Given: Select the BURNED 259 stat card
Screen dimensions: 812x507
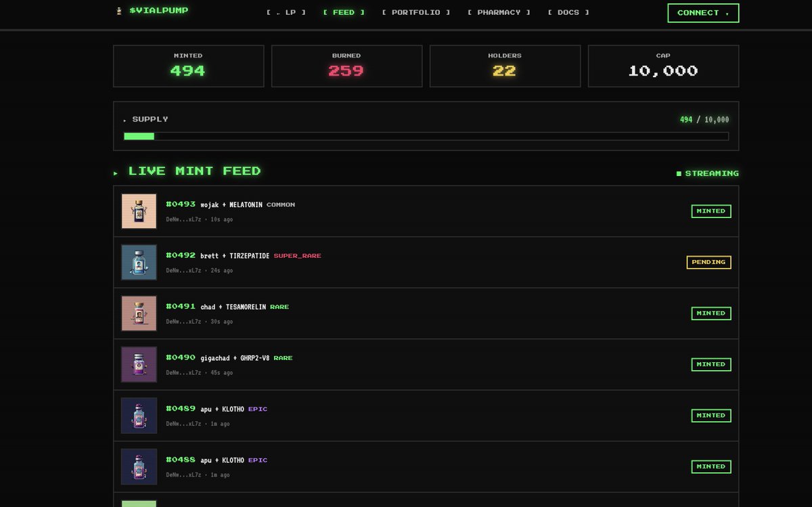Looking at the screenshot, I should [346, 66].
